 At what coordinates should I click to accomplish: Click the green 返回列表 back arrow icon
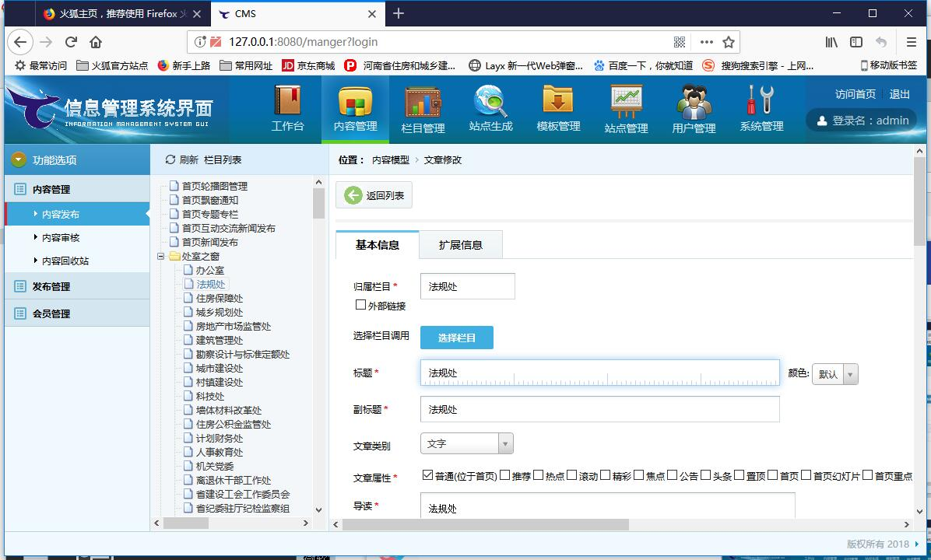pyautogui.click(x=353, y=195)
